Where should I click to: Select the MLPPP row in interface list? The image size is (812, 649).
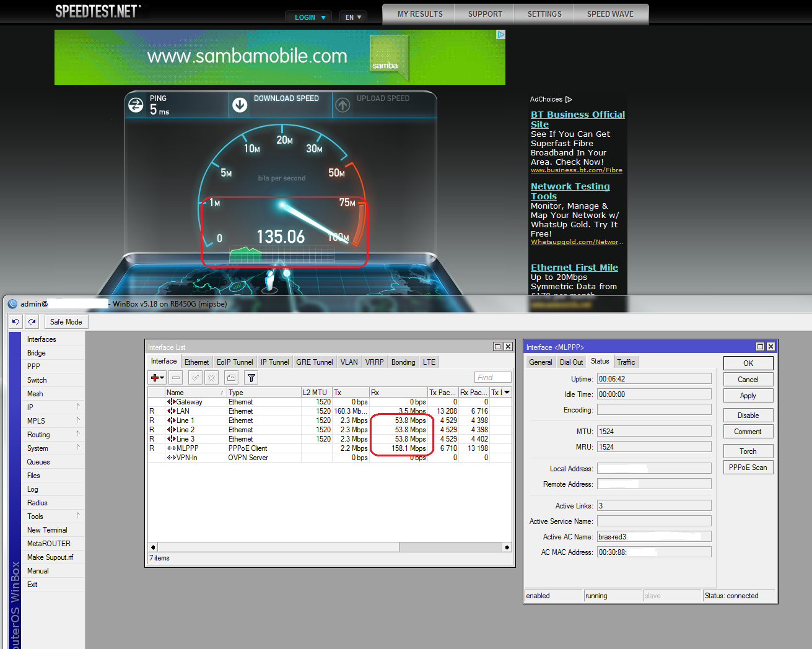pos(187,448)
